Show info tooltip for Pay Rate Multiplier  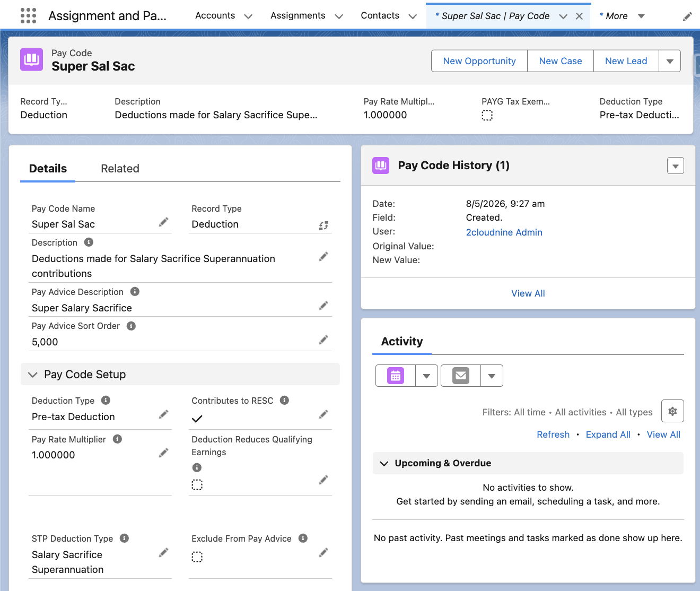pyautogui.click(x=117, y=439)
